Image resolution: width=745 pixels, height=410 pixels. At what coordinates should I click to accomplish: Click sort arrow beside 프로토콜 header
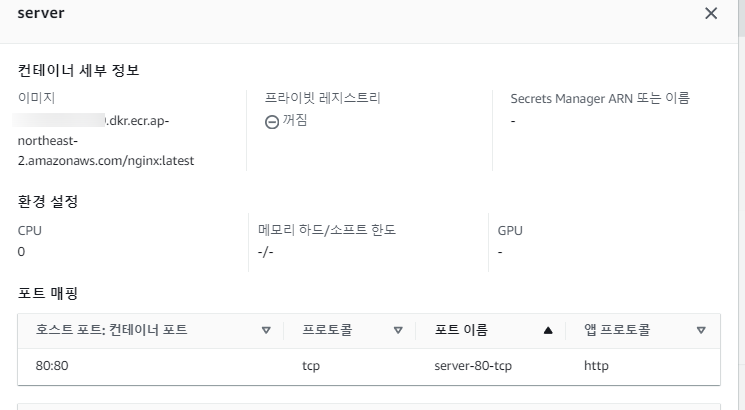point(398,330)
